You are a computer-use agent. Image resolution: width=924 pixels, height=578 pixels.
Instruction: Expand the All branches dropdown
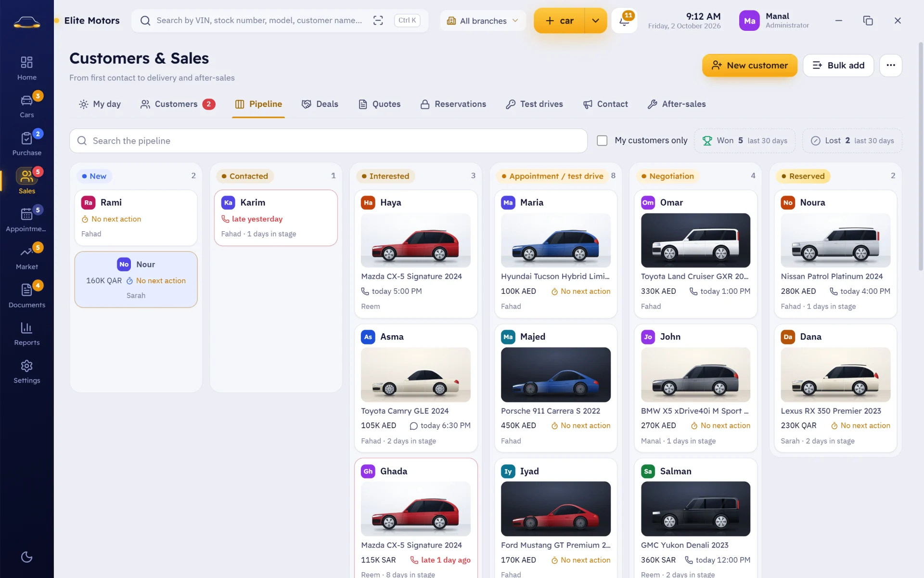tap(483, 21)
